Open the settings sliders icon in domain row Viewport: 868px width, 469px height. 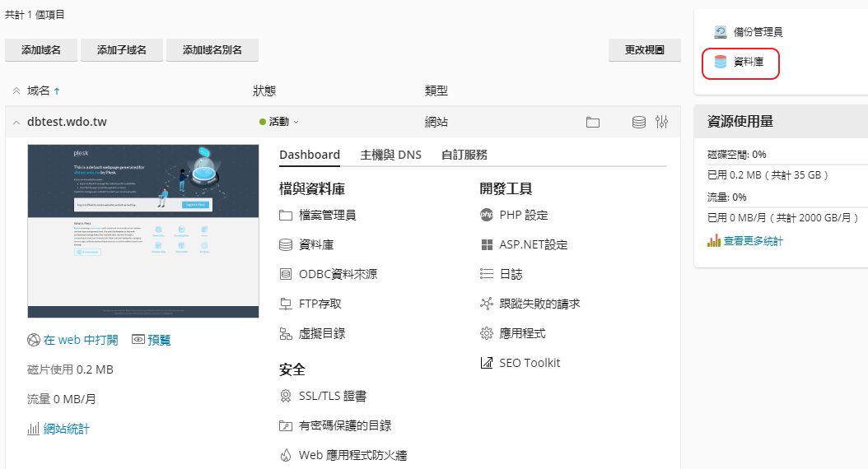coord(662,123)
